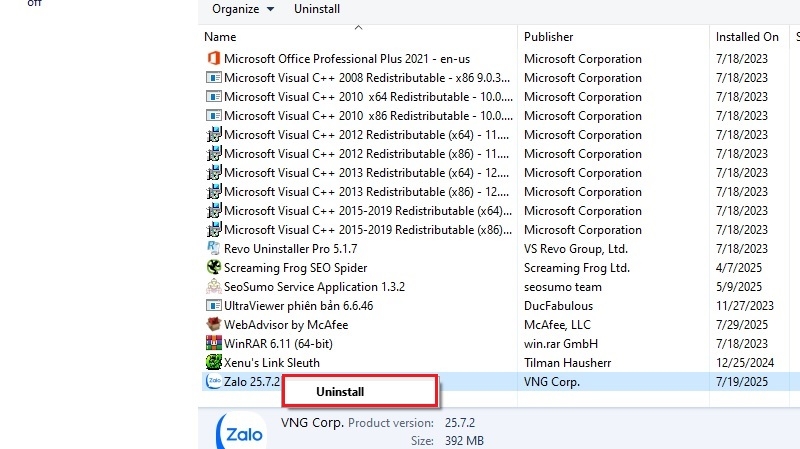Click the large Zalo logo in details pane
Viewport: 800px width, 449px height.
(x=240, y=433)
